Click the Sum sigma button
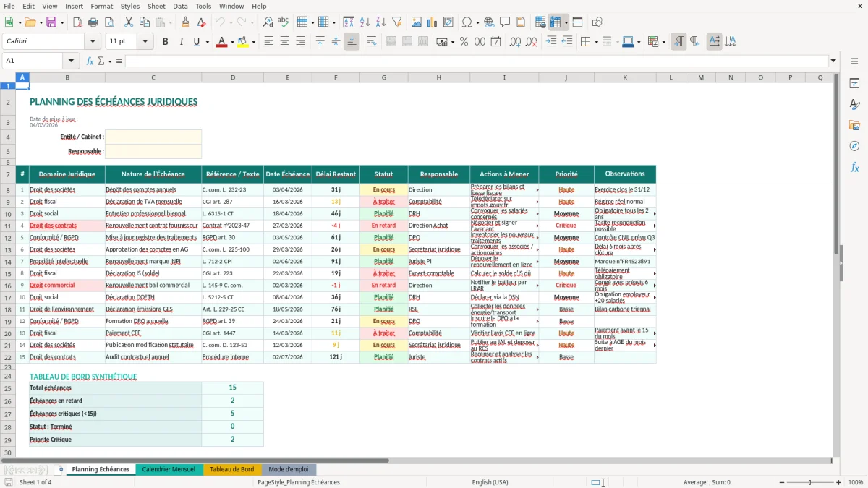Screen dimensions: 868x488 pos(101,61)
